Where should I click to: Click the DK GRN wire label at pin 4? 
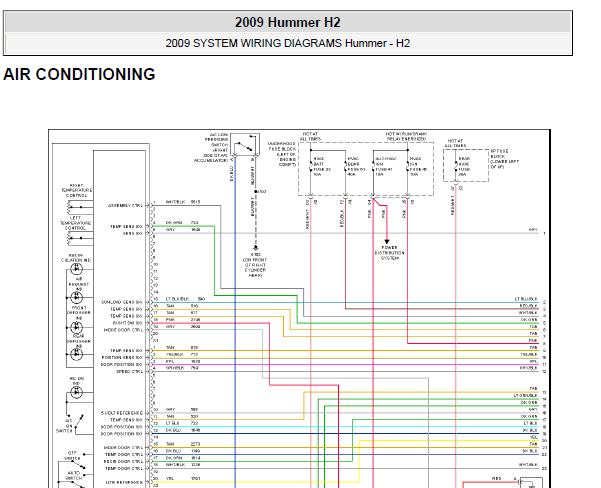point(174,222)
